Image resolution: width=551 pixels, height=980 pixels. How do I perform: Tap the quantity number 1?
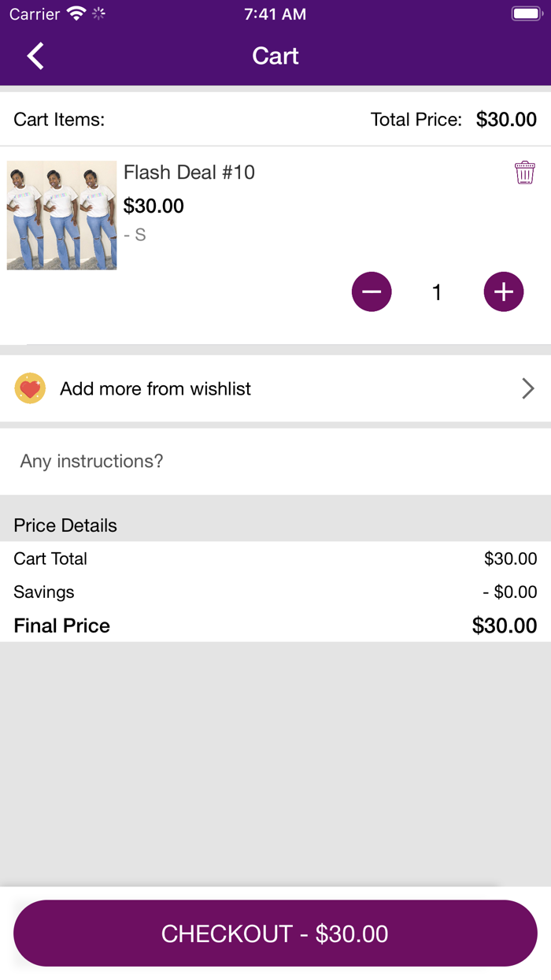coord(437,292)
